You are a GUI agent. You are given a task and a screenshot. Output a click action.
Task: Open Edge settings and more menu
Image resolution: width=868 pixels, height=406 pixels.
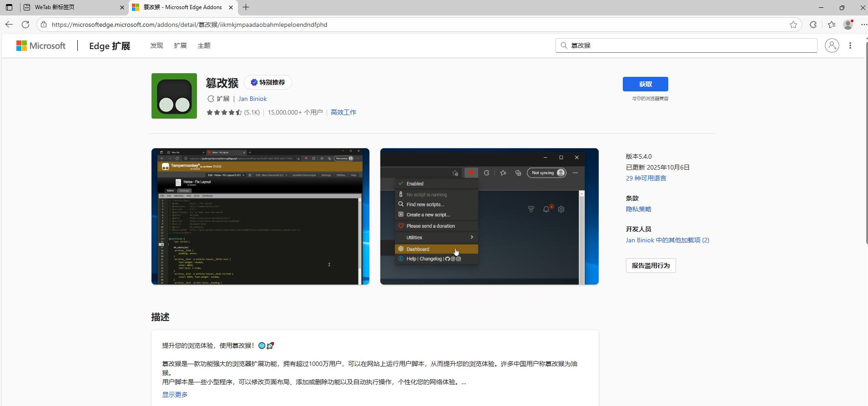point(863,25)
